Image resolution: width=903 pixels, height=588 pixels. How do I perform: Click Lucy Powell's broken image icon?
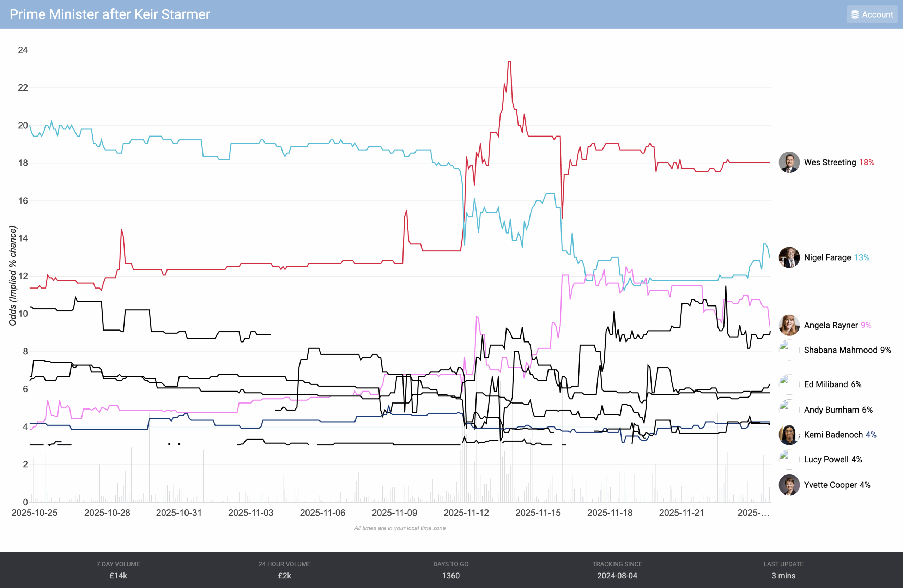pos(784,456)
